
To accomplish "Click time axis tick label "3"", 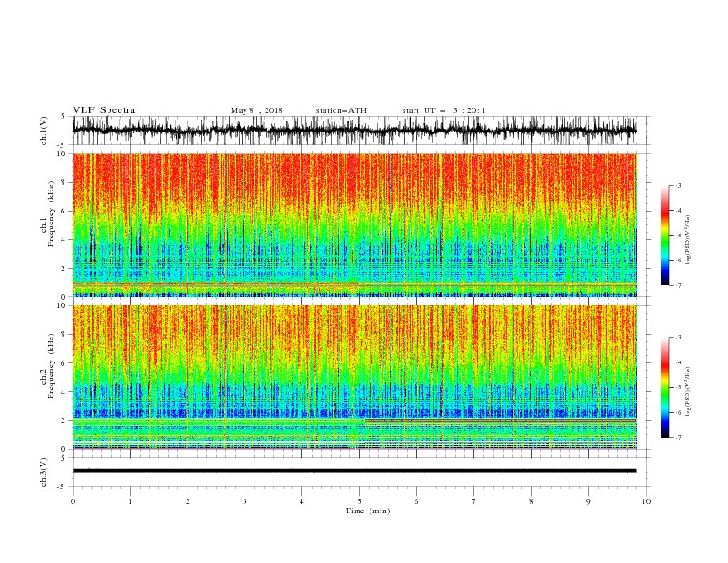I will [245, 501].
